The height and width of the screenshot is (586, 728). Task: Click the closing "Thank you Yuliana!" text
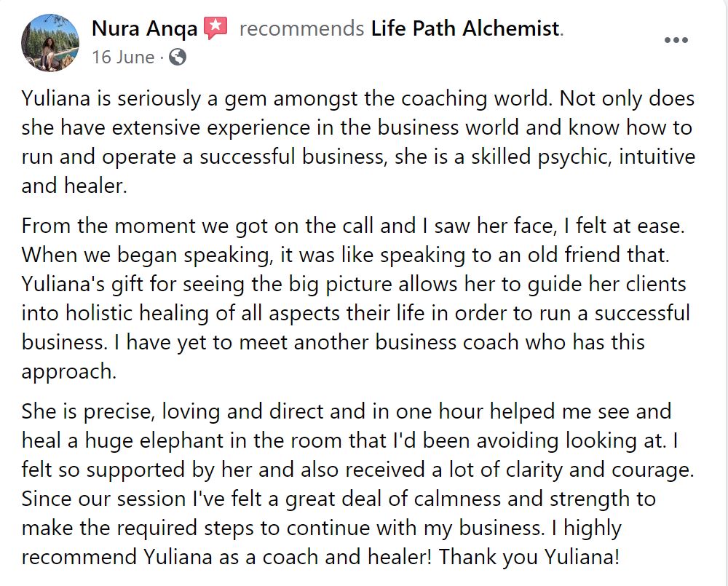[529, 557]
